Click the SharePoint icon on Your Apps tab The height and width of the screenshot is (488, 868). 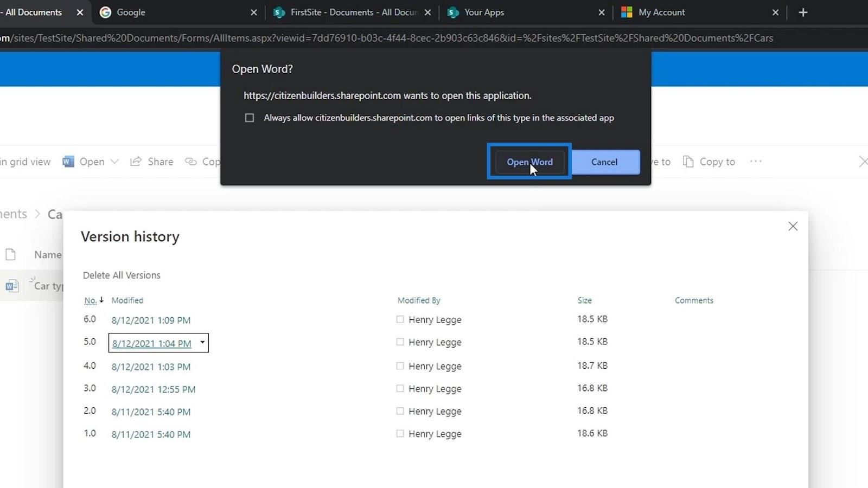pyautogui.click(x=452, y=12)
